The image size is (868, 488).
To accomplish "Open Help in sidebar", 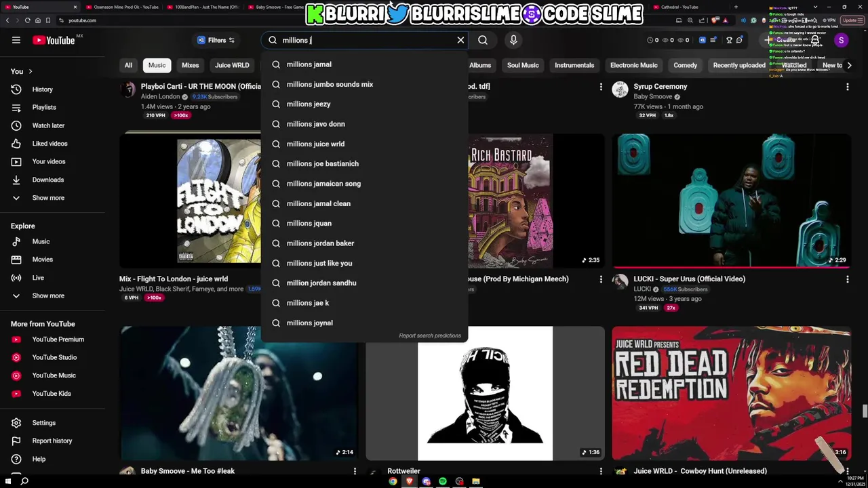I will pyautogui.click(x=54, y=459).
